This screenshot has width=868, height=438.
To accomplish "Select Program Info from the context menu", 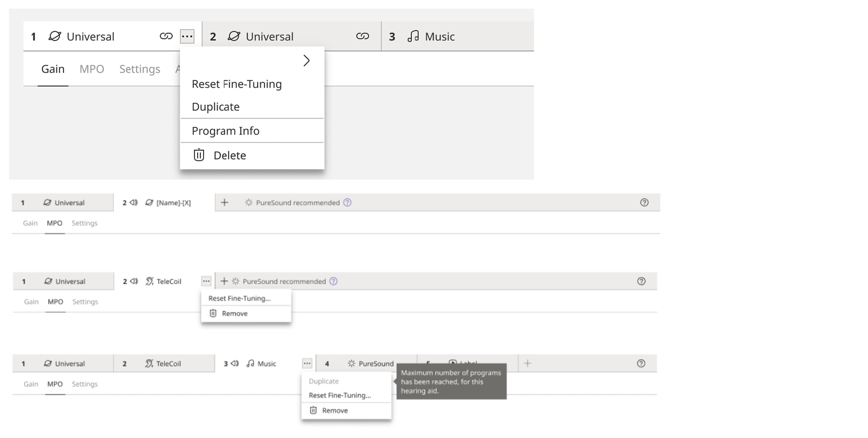I will coord(226,131).
